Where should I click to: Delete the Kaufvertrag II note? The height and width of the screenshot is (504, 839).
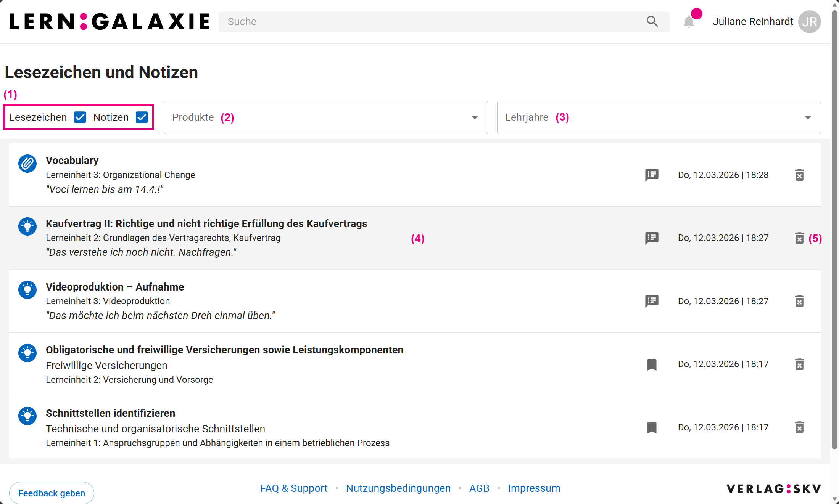pyautogui.click(x=799, y=238)
